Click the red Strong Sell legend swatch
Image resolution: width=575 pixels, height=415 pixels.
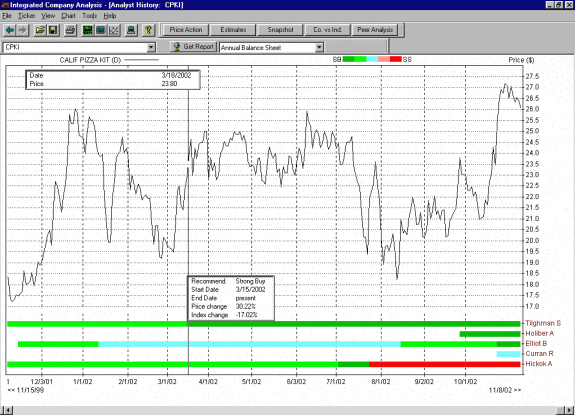coord(396,59)
